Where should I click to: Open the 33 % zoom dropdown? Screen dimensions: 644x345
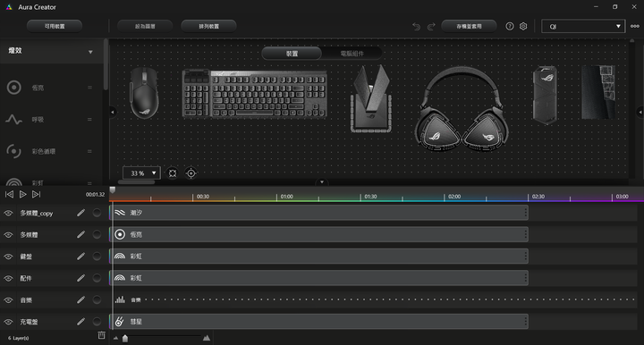coord(141,173)
